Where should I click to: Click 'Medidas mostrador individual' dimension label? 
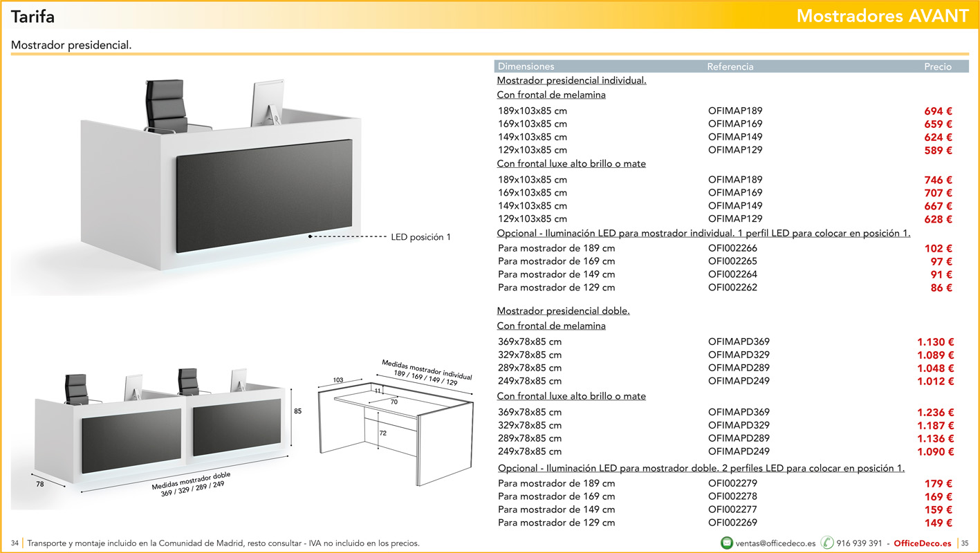tap(427, 370)
